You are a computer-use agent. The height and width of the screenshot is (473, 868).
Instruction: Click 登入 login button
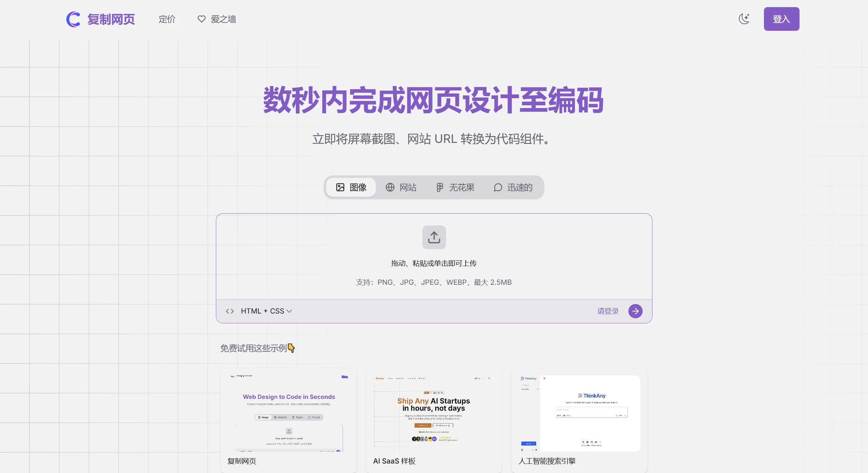tap(781, 19)
